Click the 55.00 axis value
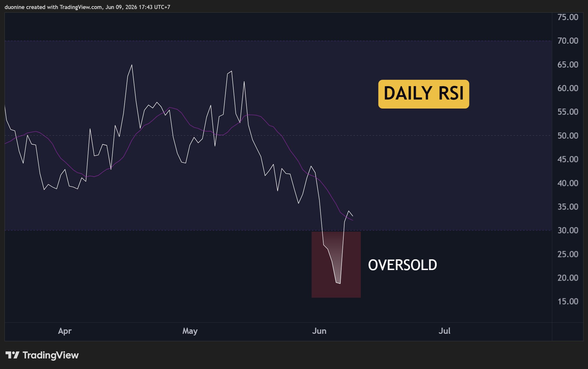 pos(568,112)
